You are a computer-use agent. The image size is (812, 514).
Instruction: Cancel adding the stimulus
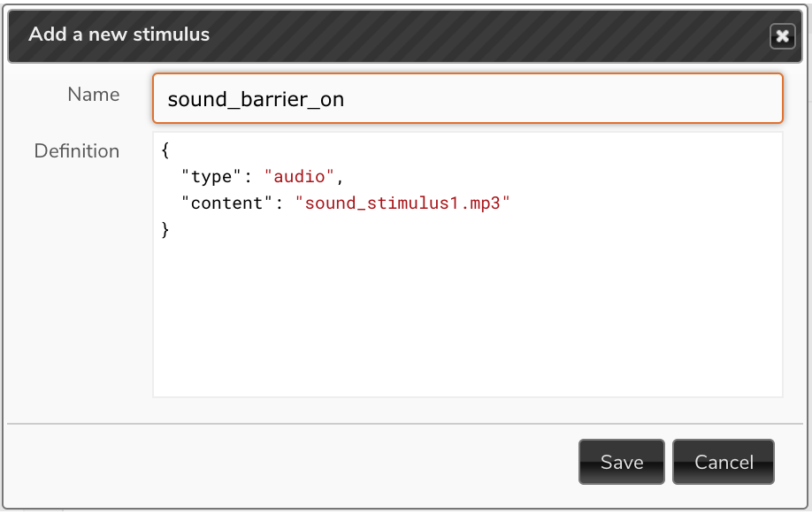coord(723,462)
